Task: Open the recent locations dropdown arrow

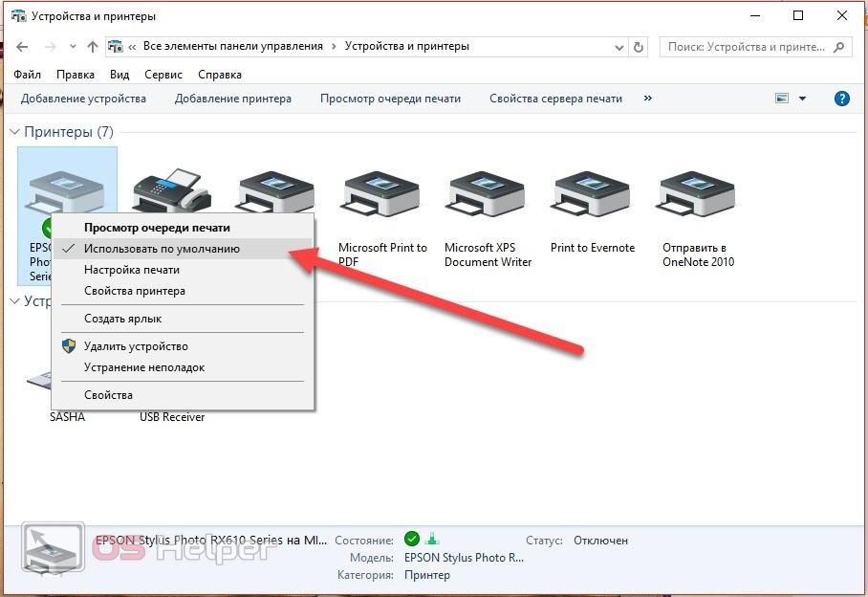Action: tap(73, 47)
